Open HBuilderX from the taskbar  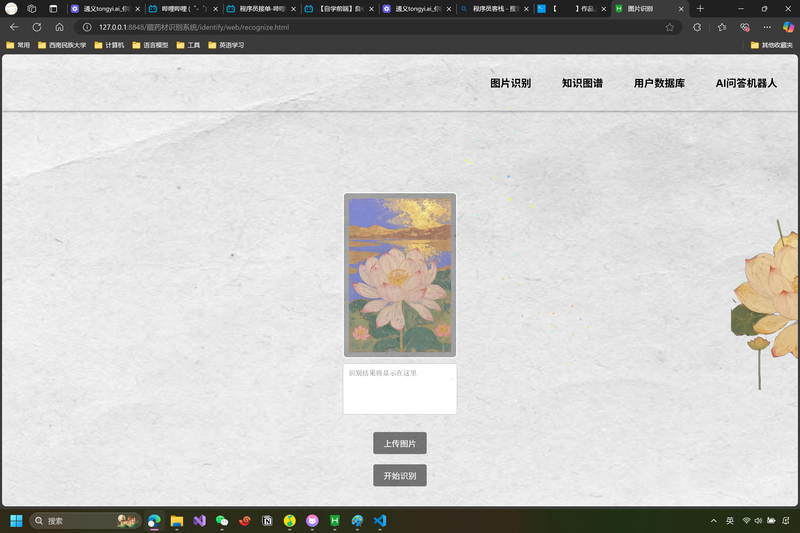coord(335,521)
